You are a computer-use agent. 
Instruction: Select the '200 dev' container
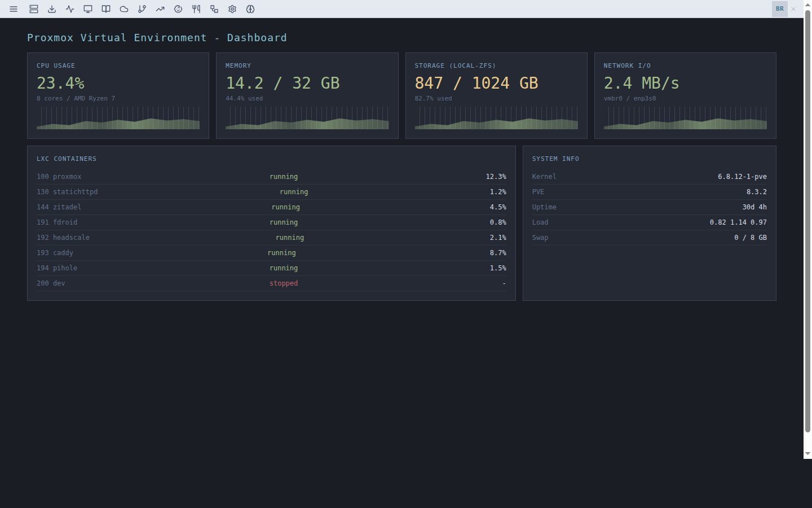[271, 283]
